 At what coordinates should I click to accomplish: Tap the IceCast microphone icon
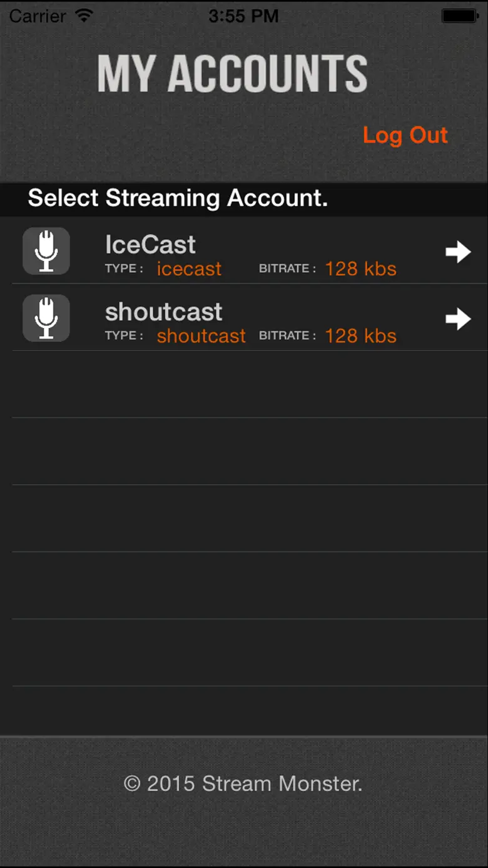(46, 251)
